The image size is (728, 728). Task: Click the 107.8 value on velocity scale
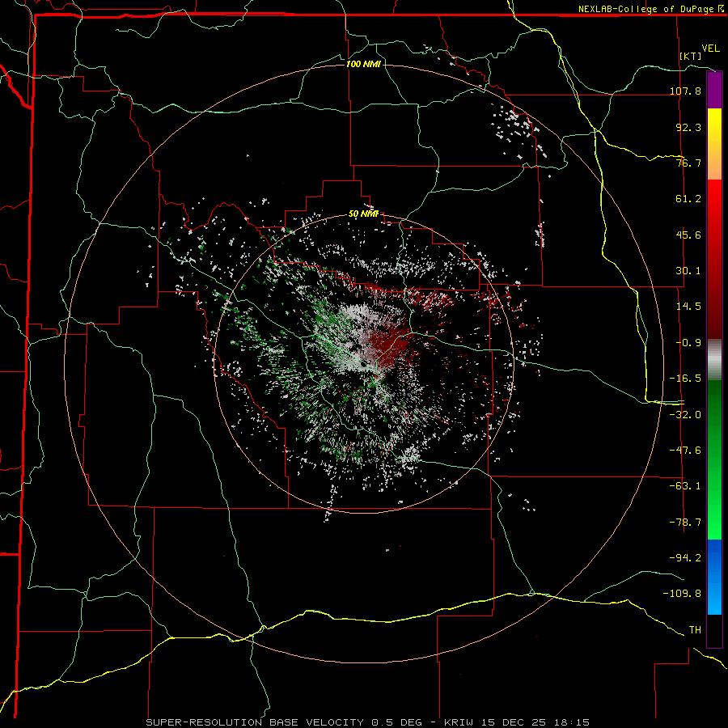tap(685, 91)
